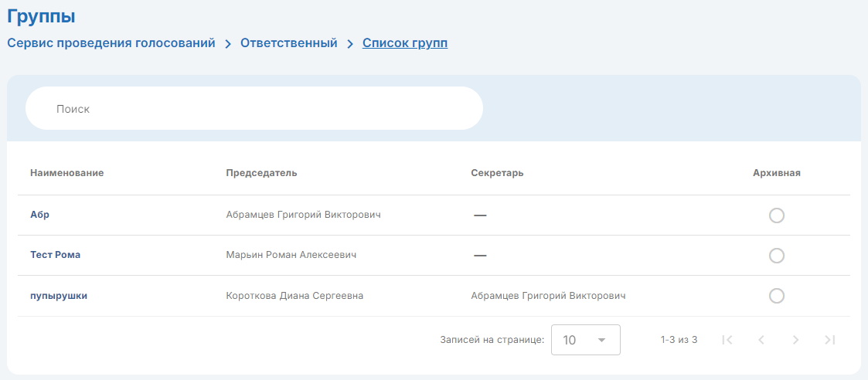
Task: Sort by Архивная column header
Action: click(776, 173)
